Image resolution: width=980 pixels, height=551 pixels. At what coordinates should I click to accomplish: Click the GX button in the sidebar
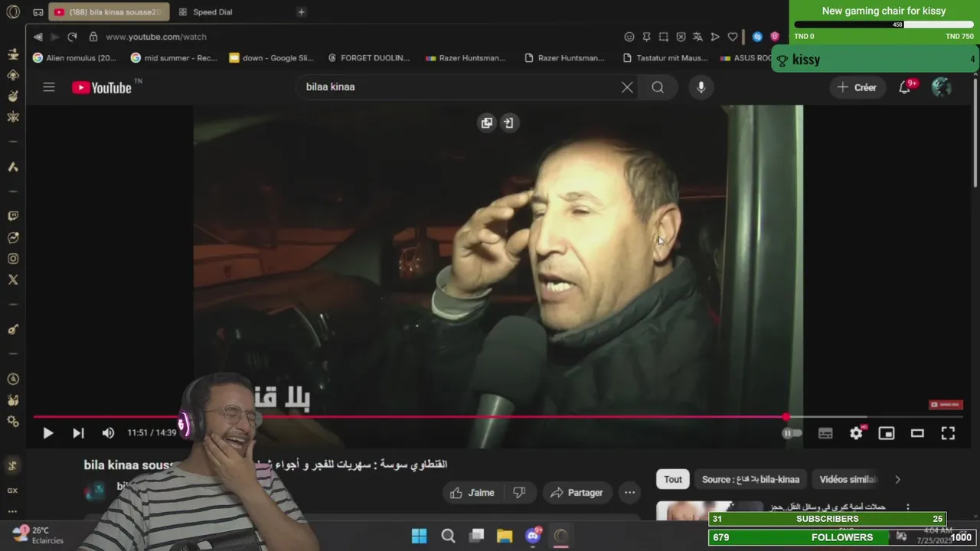12,491
